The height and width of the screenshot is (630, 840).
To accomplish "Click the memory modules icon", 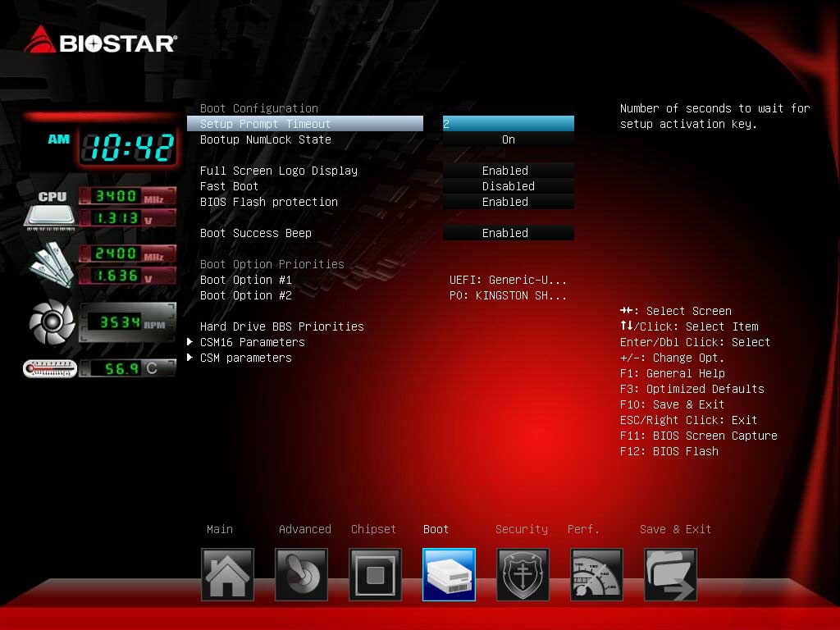I will tap(52, 265).
